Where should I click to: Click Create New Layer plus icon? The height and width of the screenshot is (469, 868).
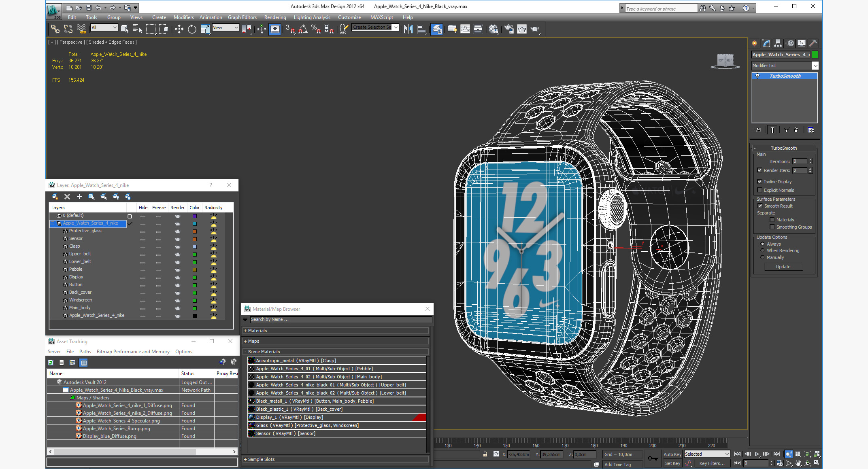tap(79, 197)
